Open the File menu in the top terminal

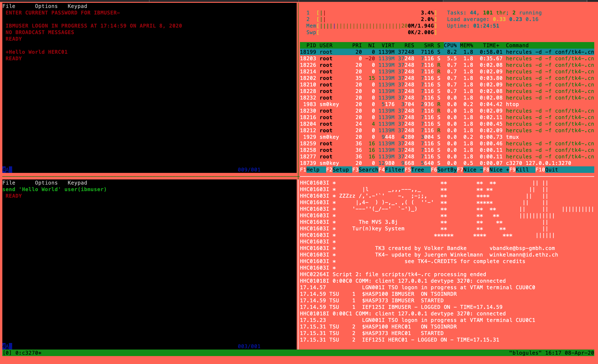point(9,6)
